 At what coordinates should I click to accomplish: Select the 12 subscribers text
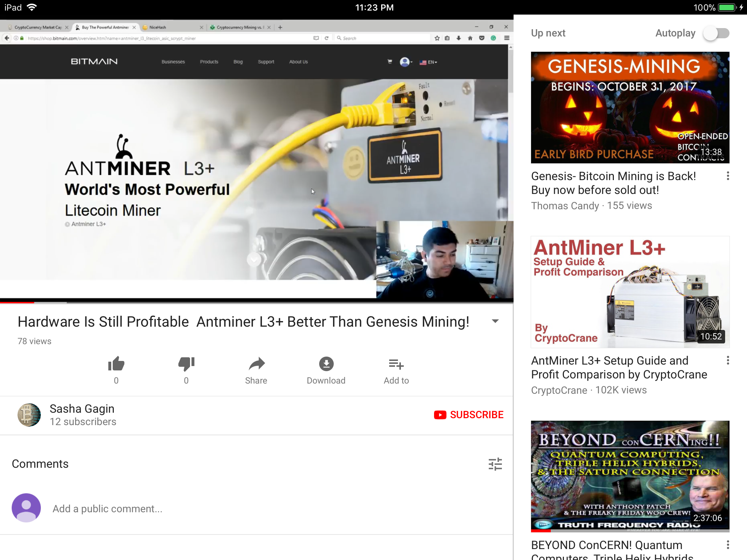(x=83, y=422)
